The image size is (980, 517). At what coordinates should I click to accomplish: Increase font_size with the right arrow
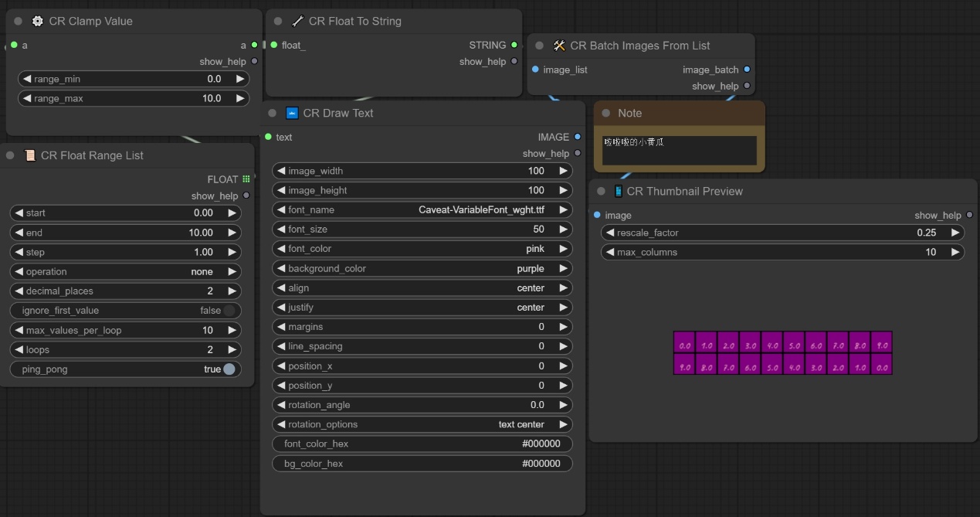(563, 229)
